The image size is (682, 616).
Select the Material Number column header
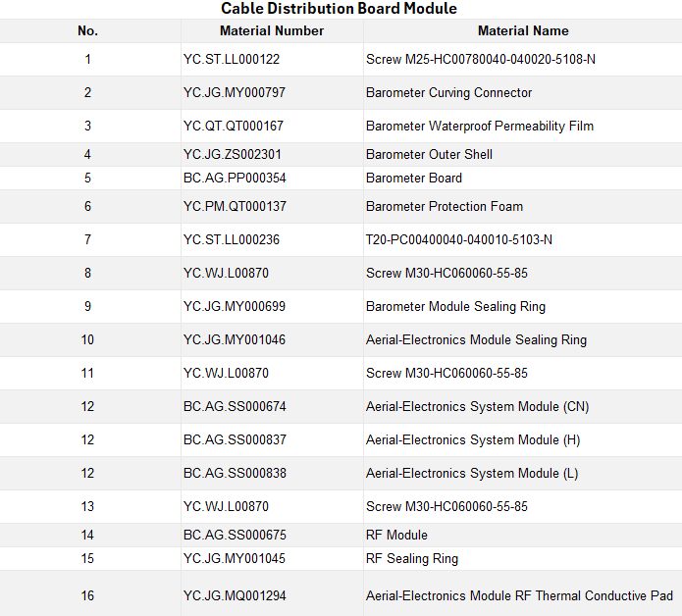point(272,30)
